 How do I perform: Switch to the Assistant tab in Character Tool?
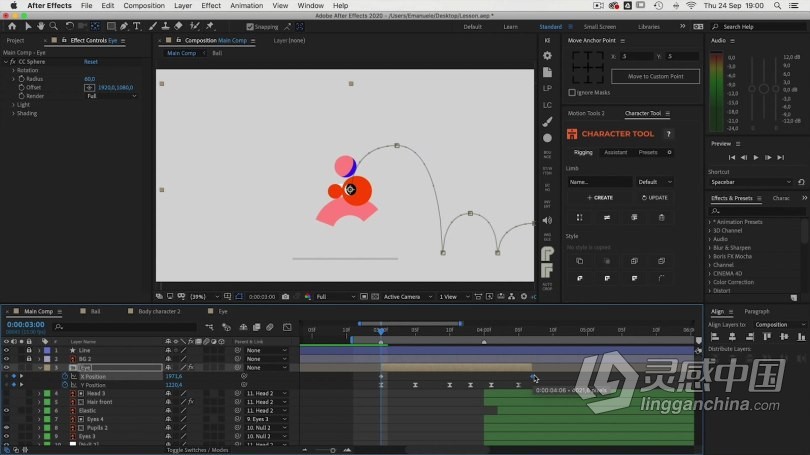click(x=615, y=152)
